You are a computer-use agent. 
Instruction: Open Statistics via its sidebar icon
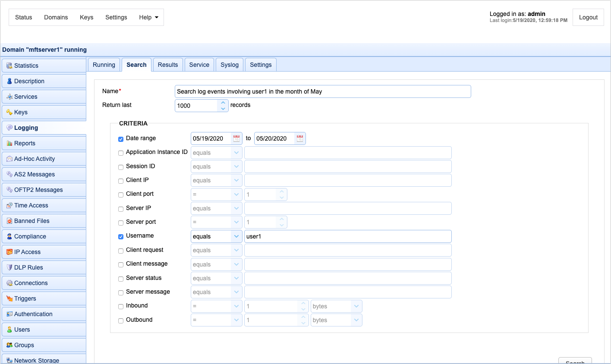coord(9,66)
